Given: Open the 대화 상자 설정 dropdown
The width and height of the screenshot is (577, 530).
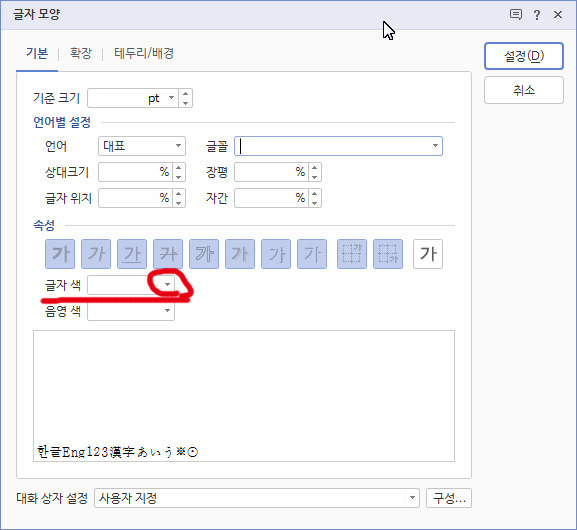Looking at the screenshot, I should [257, 498].
